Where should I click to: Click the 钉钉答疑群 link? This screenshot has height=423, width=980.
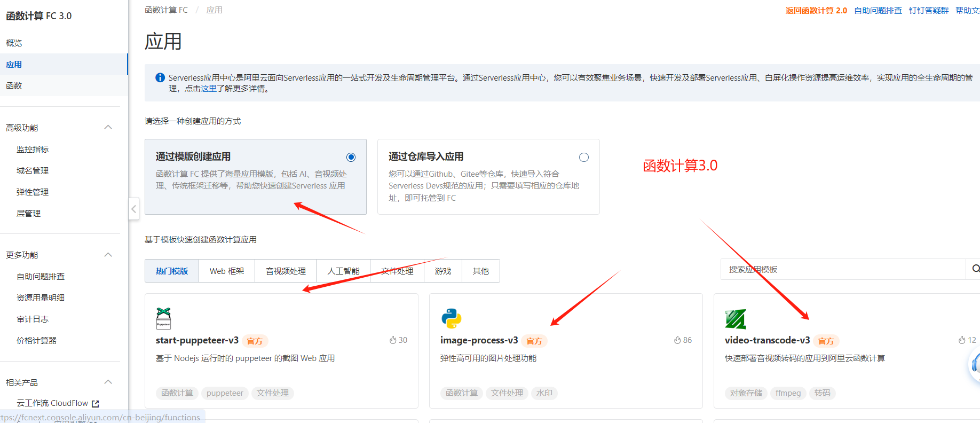click(929, 10)
